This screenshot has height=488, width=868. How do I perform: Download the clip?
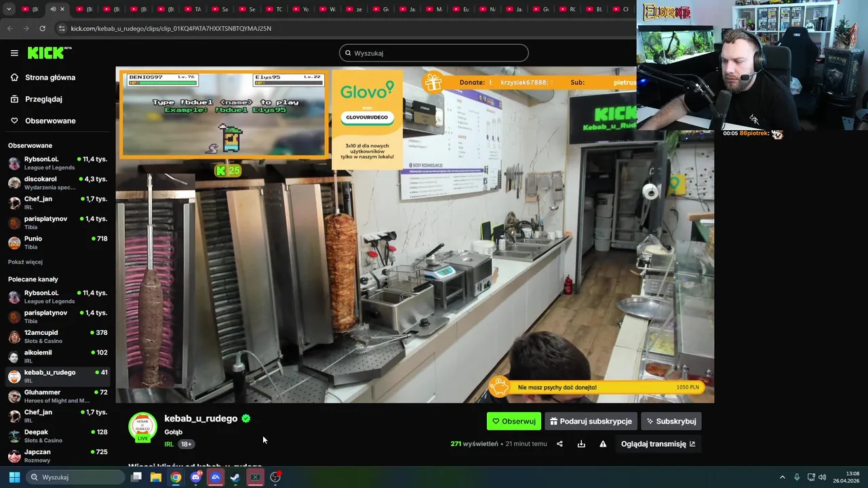pos(581,444)
